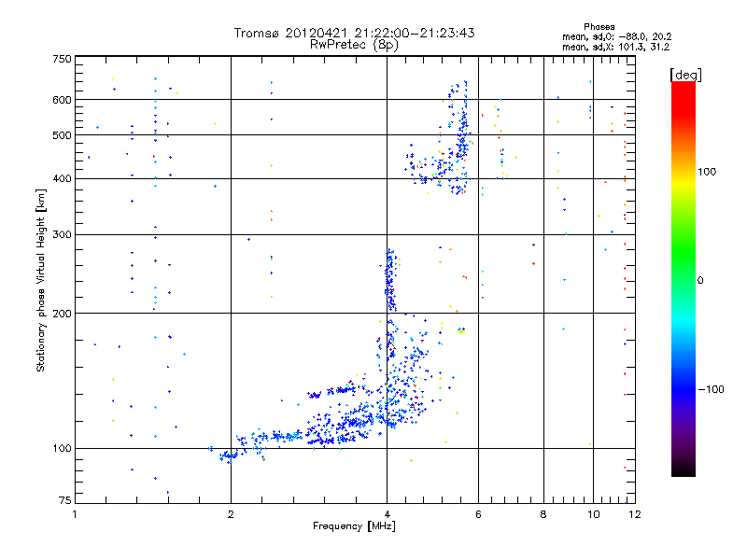Click the '10' x-axis tick label
The image size is (747, 560).
[593, 514]
